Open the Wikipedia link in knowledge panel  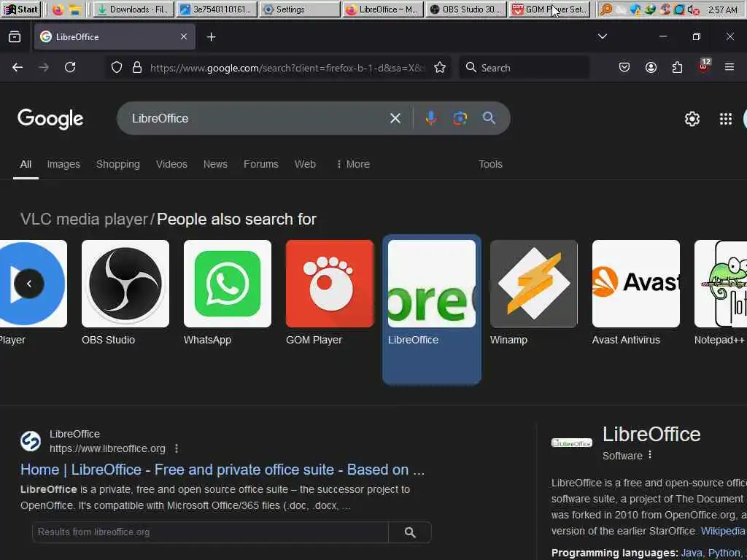[x=723, y=531]
